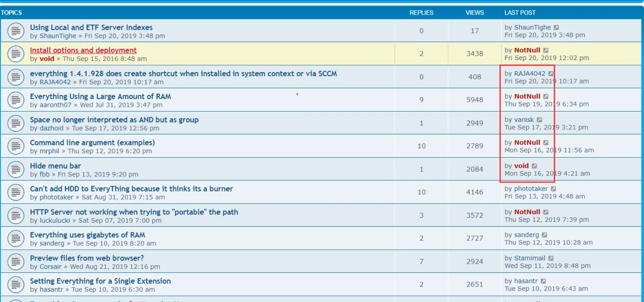Open latest post icon in Install options and deployment row
The image size is (644, 302).
pos(546,50)
